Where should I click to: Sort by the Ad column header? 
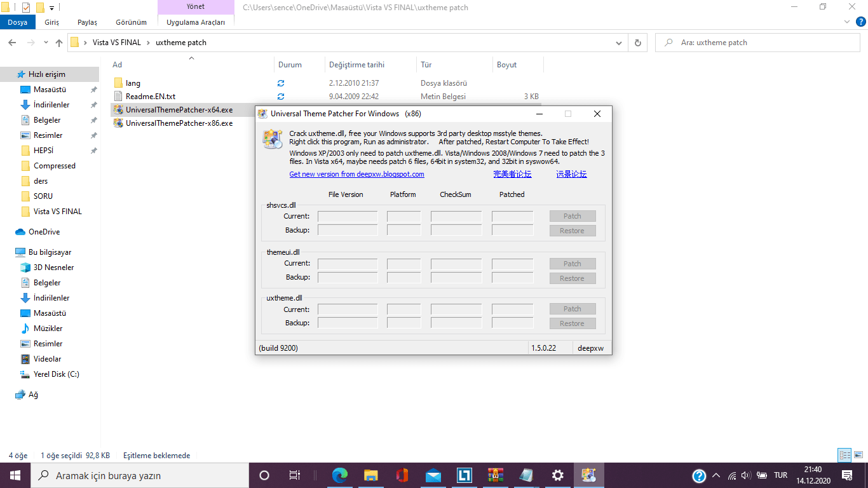pos(192,65)
